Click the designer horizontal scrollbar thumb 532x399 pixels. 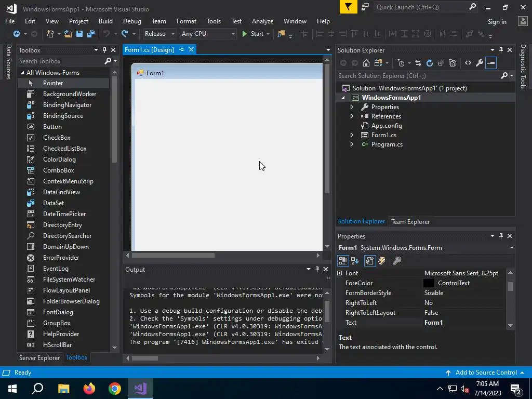173,255
